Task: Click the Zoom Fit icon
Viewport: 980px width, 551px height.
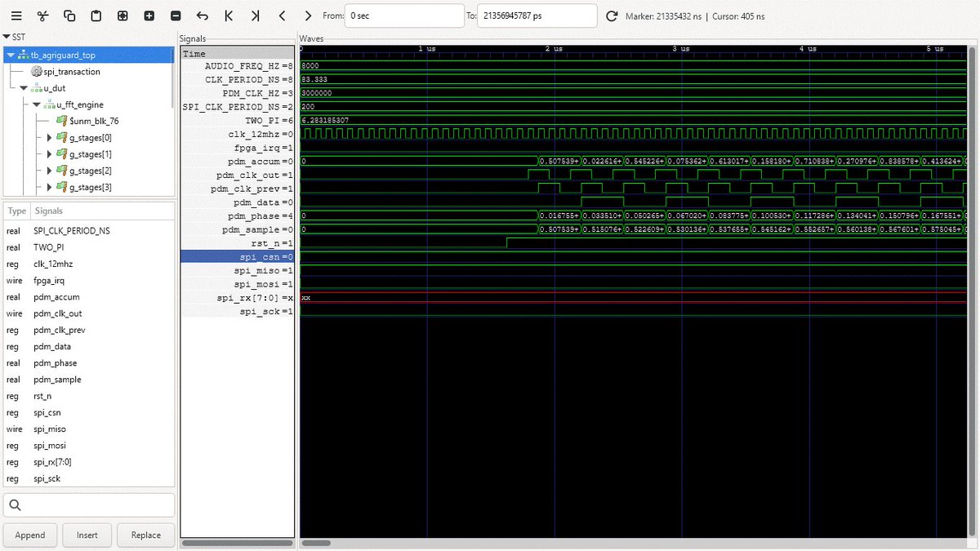Action: click(122, 16)
